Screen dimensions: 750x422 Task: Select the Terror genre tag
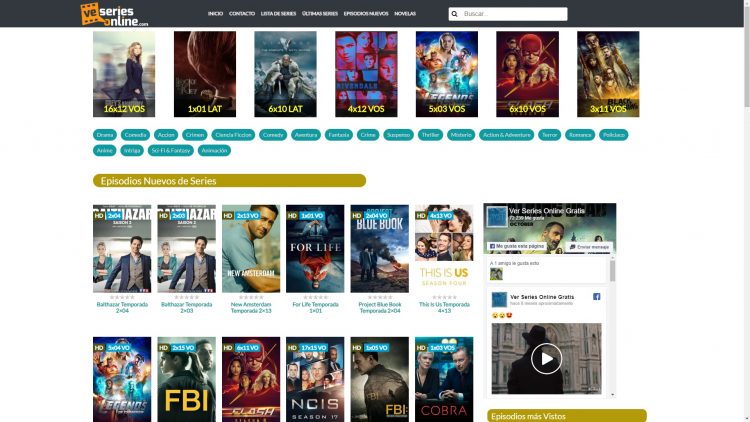point(550,135)
